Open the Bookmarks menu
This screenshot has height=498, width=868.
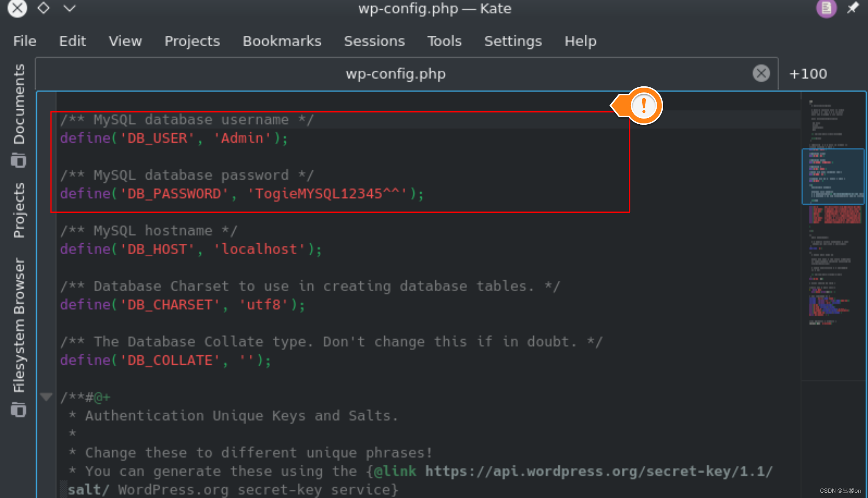282,41
